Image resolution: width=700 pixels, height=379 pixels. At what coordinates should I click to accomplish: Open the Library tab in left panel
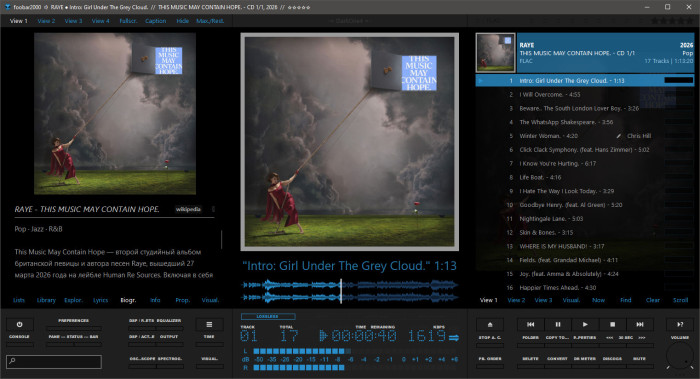tap(46, 300)
